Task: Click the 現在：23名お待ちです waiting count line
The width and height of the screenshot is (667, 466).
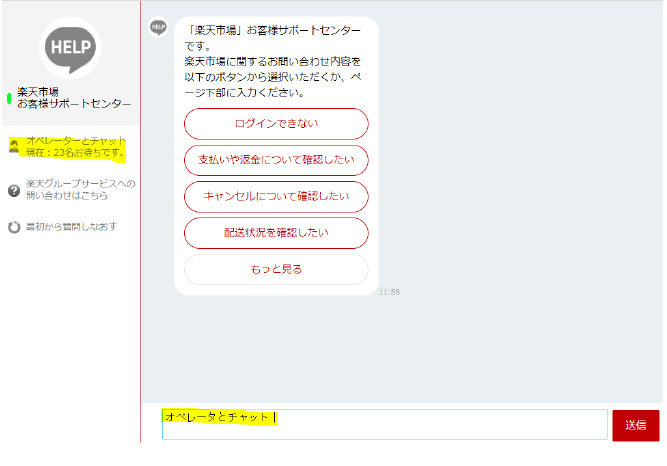Action: coord(76,155)
